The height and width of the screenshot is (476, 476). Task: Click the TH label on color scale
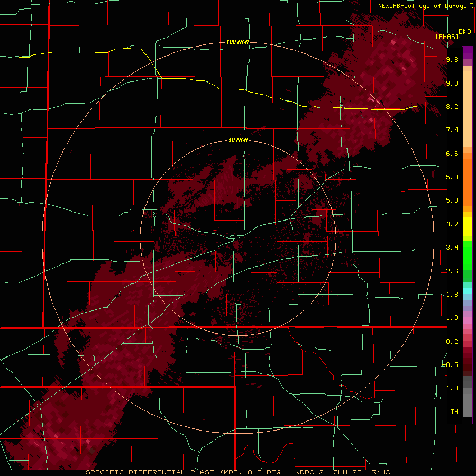point(454,411)
